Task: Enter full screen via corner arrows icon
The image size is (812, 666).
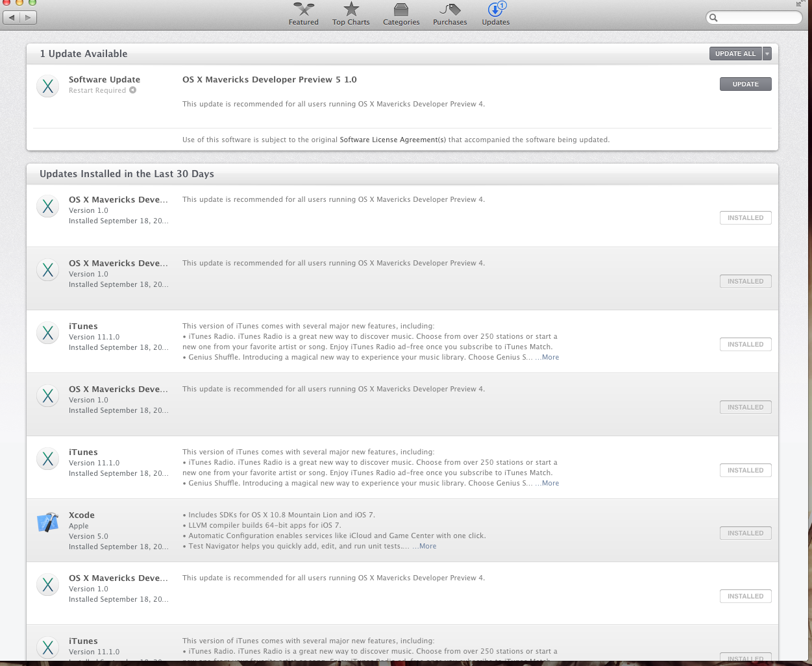Action: click(x=800, y=3)
